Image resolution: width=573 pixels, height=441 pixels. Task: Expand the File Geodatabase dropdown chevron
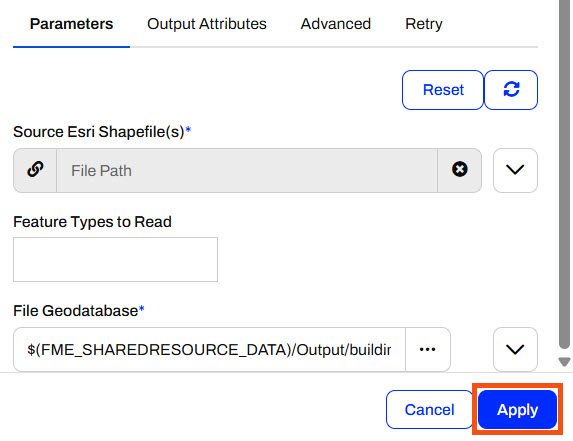(515, 349)
